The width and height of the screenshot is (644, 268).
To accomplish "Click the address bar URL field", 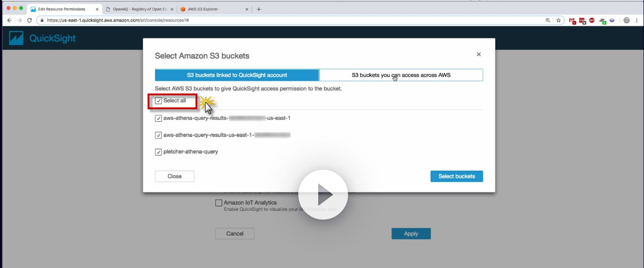I will tap(301, 21).
